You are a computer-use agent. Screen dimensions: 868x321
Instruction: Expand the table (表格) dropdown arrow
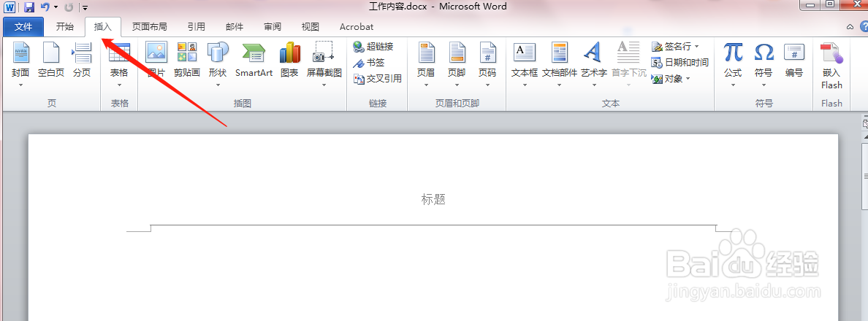click(119, 85)
